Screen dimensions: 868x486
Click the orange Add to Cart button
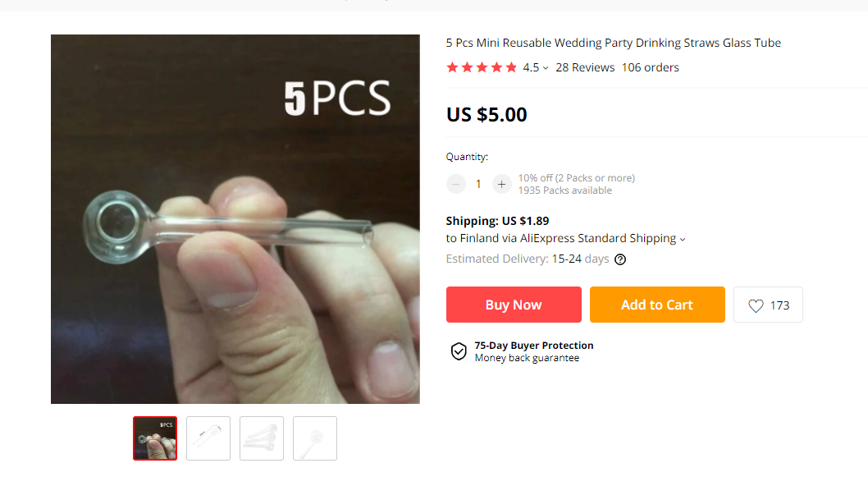pyautogui.click(x=657, y=305)
